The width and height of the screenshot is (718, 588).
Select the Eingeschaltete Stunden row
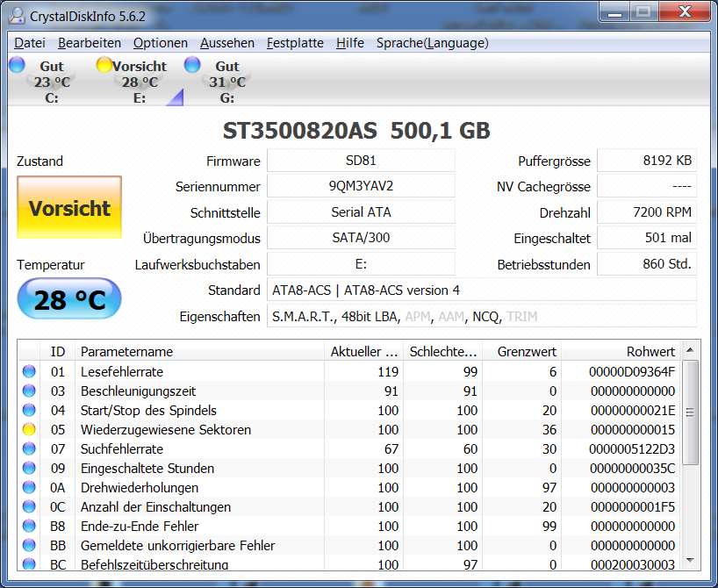pyautogui.click(x=349, y=468)
